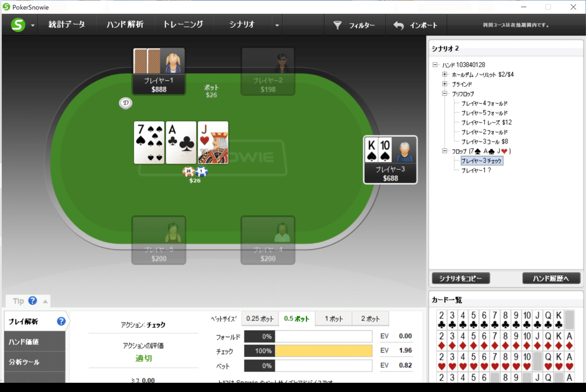Image resolution: width=586 pixels, height=392 pixels.
Task: Click the dealer button chip on table
Action: [125, 103]
